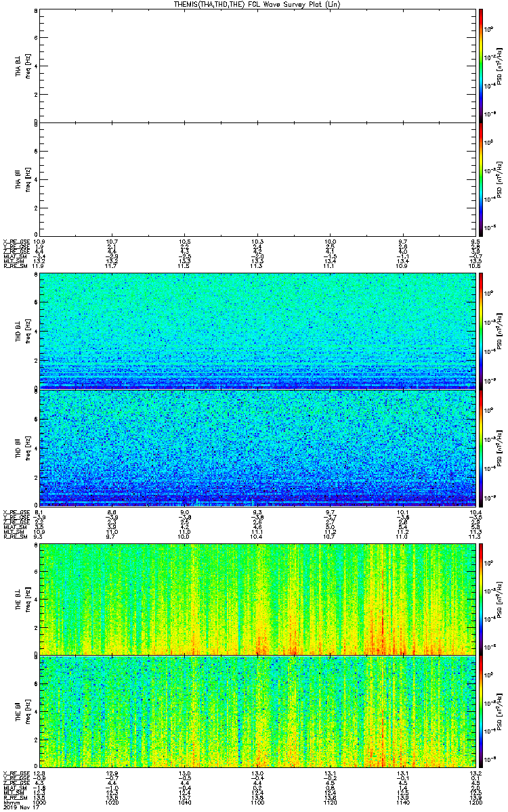Click the empty THA B-parallel spectrogram panel

coord(257,179)
